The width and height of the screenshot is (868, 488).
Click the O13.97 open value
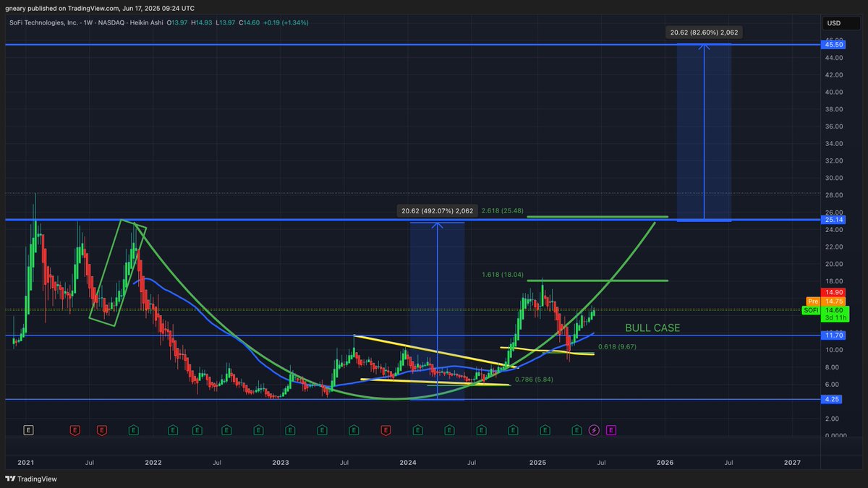[x=178, y=22]
